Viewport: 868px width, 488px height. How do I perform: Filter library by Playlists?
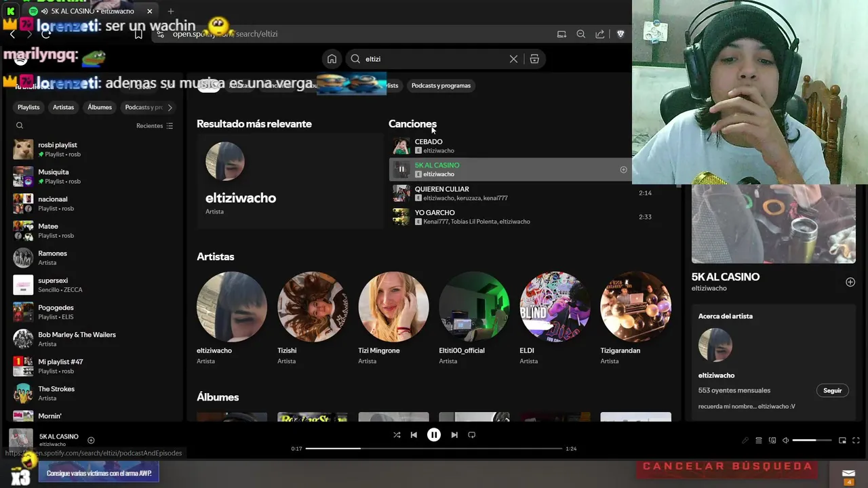point(28,107)
